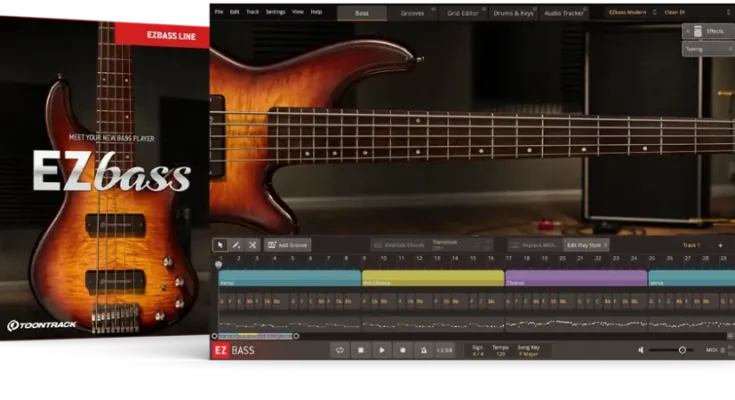This screenshot has width=735, height=400.
Task: Toggle loop playback
Action: click(340, 350)
